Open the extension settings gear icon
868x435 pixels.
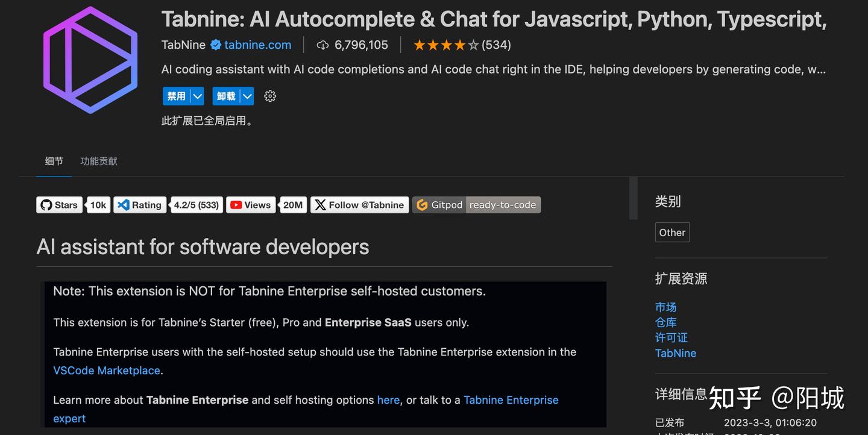[x=270, y=96]
